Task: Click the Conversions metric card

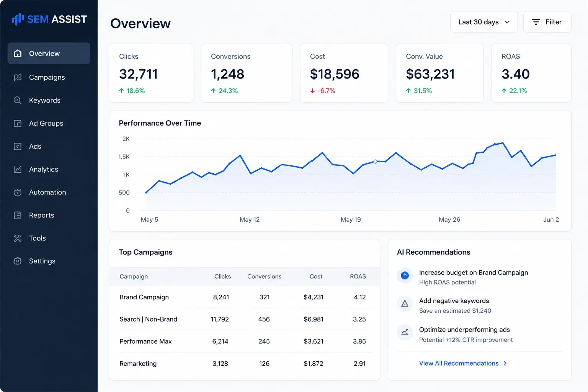Action: (x=247, y=73)
